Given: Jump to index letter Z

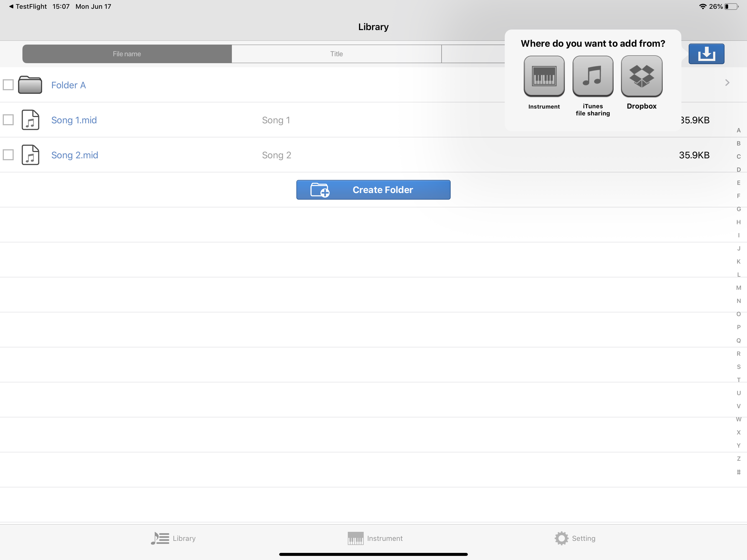Looking at the screenshot, I should click(x=739, y=459).
